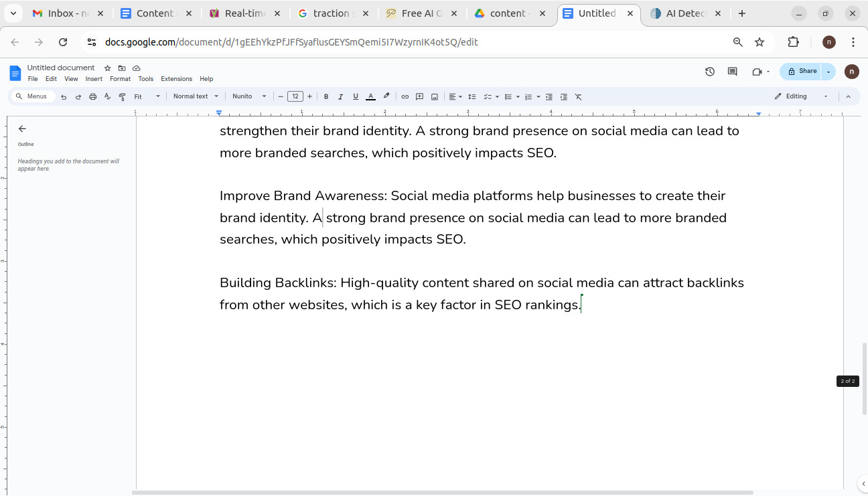The image size is (868, 496).
Task: Insert an image from toolbar icon
Action: 435,97
